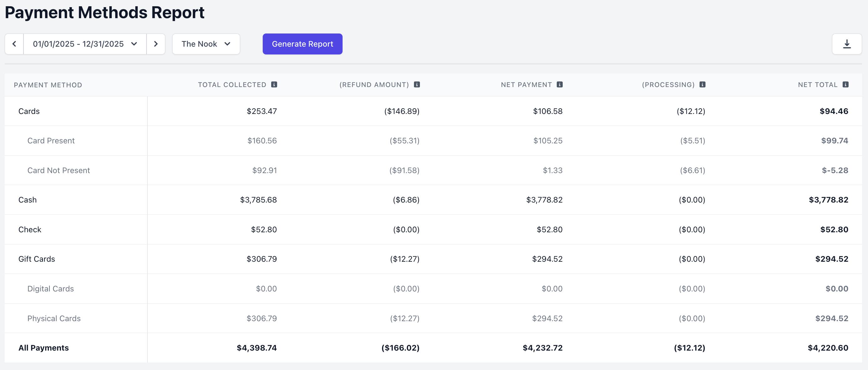
Task: Click Refund Amount info icon
Action: tap(417, 85)
